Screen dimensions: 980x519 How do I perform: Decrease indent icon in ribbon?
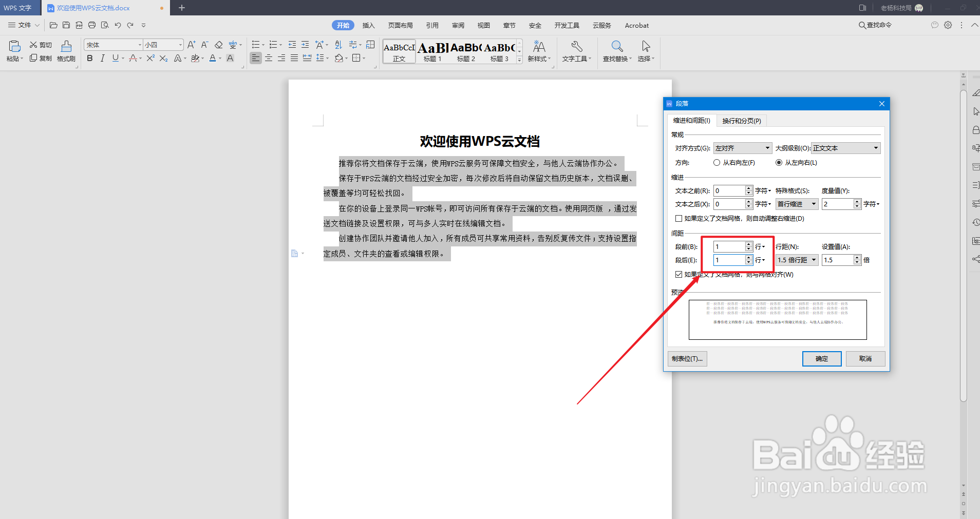coord(292,45)
